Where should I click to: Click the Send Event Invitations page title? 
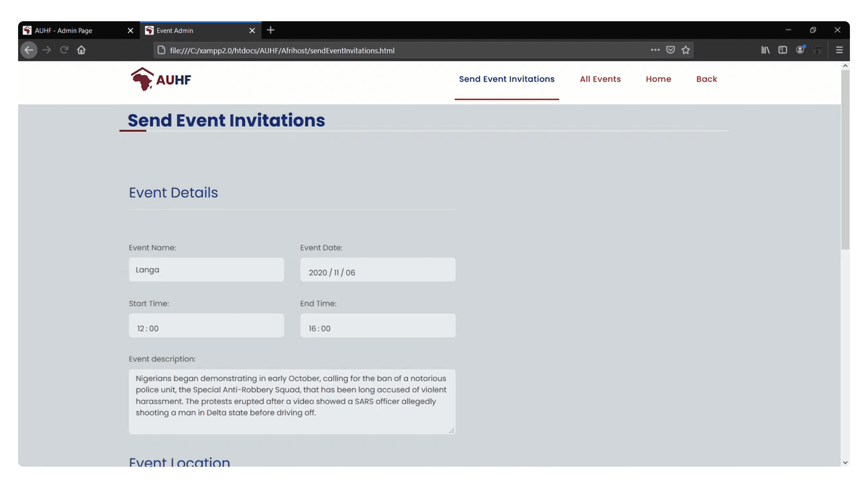pyautogui.click(x=226, y=120)
